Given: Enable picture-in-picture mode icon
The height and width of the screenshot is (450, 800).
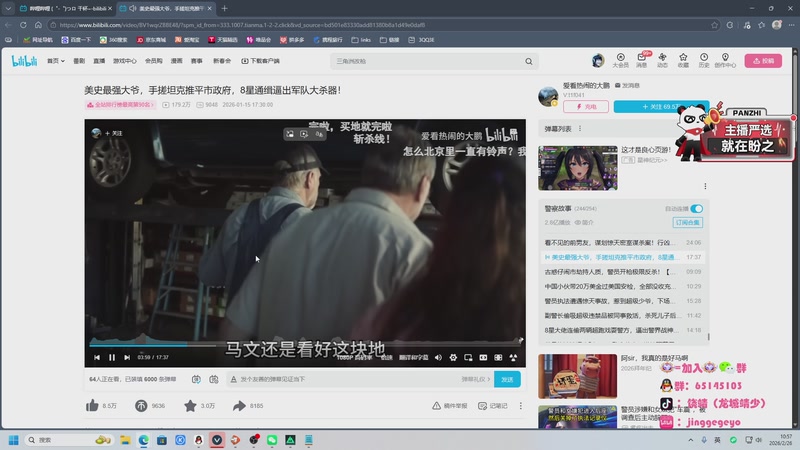Looking at the screenshot, I should (468, 358).
